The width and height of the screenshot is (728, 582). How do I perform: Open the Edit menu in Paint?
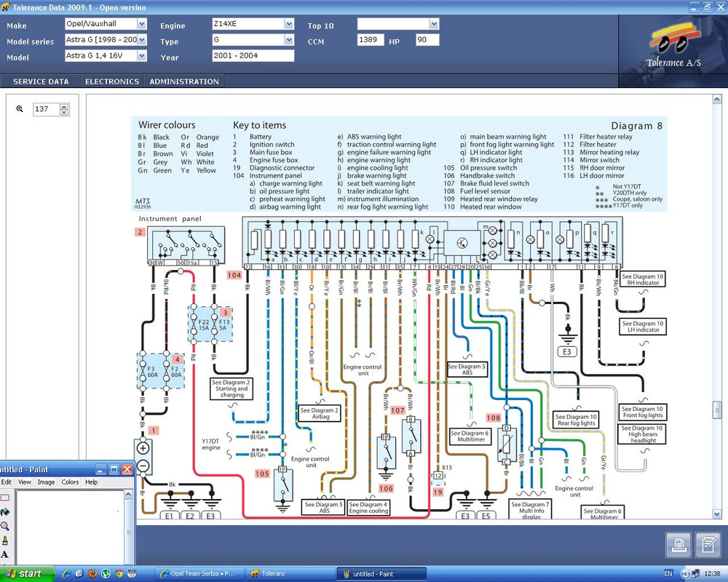tap(6, 482)
